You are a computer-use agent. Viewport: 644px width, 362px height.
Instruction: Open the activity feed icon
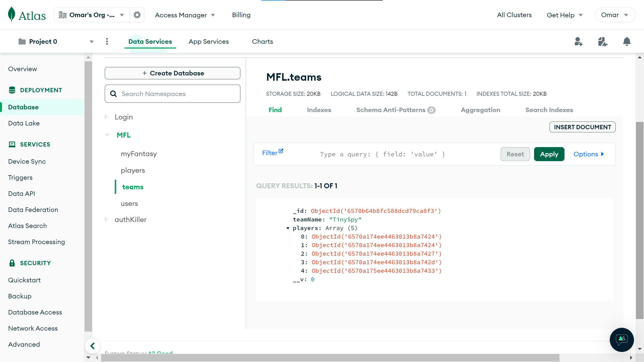pyautogui.click(x=602, y=41)
